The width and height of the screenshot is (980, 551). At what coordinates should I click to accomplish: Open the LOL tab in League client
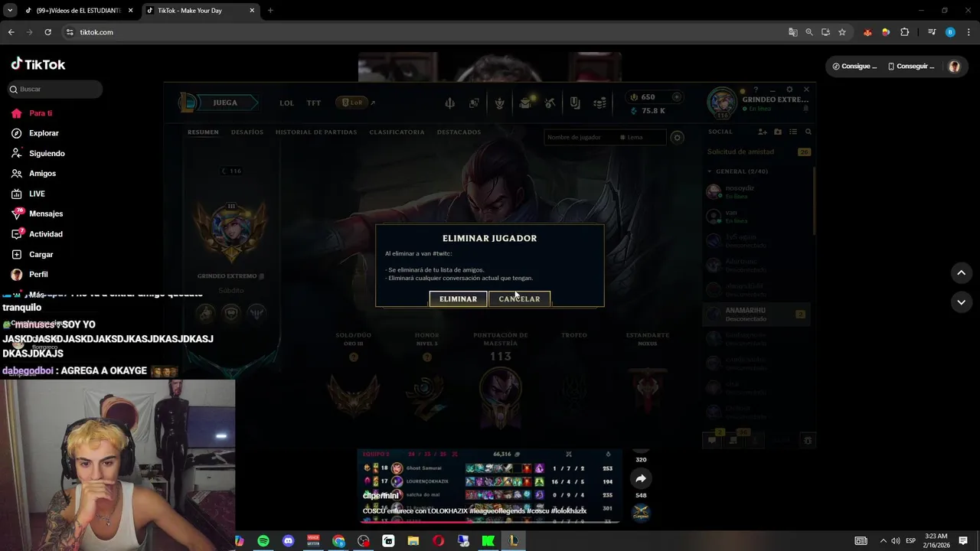coord(286,103)
